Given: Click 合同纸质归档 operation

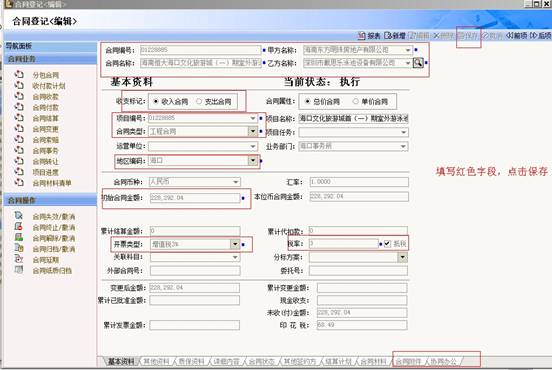Looking at the screenshot, I should click(x=52, y=271).
